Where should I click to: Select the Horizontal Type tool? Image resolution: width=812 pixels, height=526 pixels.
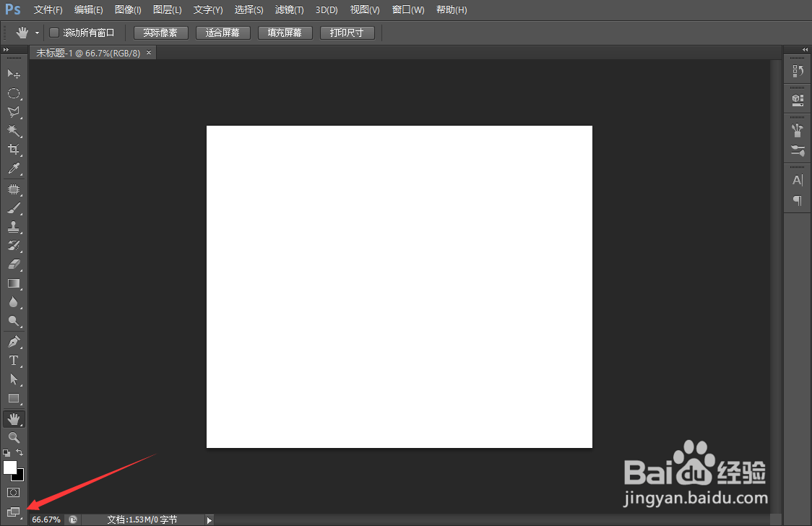[x=14, y=361]
